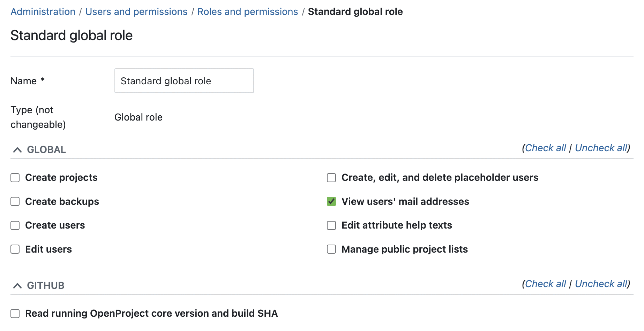Enable Create, edit, and delete placeholder users

point(331,178)
